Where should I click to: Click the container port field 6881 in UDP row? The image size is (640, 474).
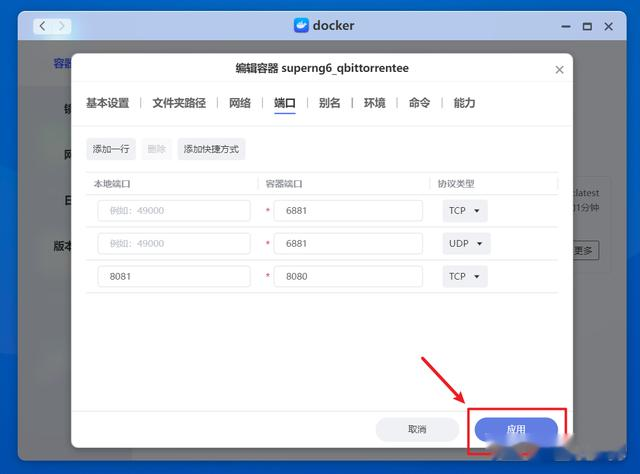click(x=348, y=244)
